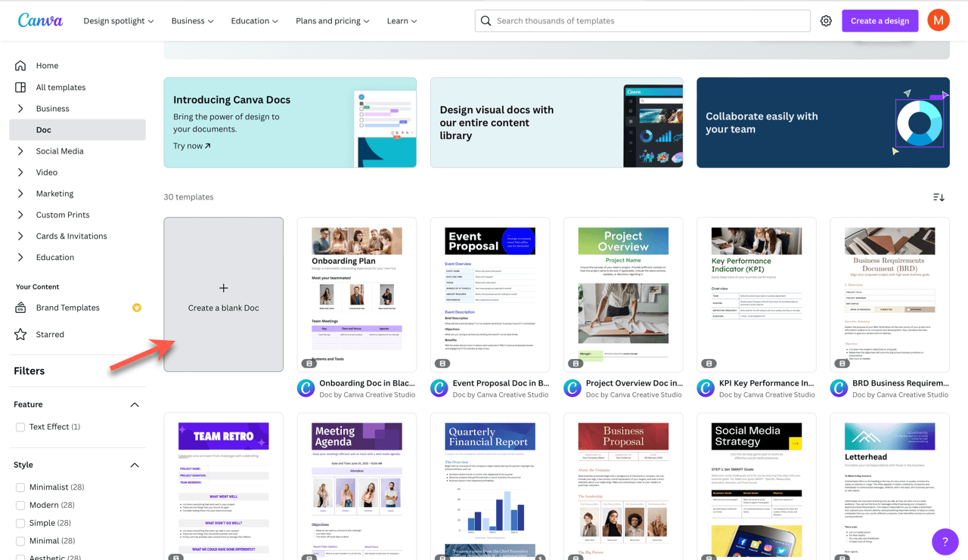
Task: Click the Canva logo
Action: [40, 20]
